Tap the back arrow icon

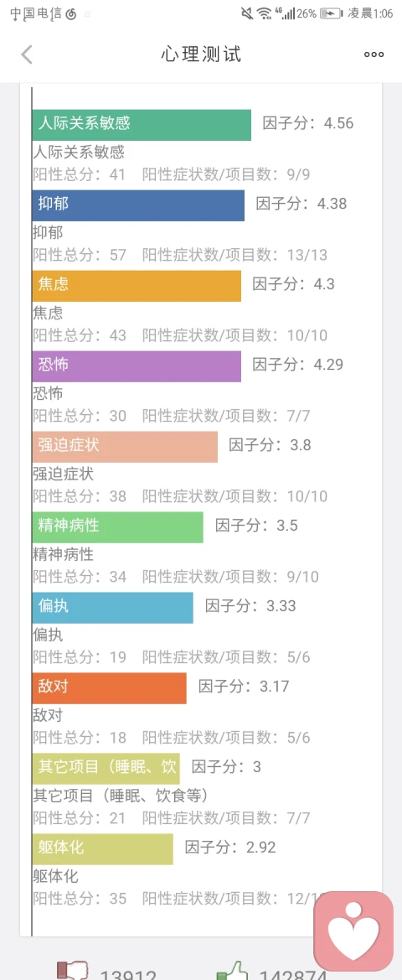(x=26, y=54)
